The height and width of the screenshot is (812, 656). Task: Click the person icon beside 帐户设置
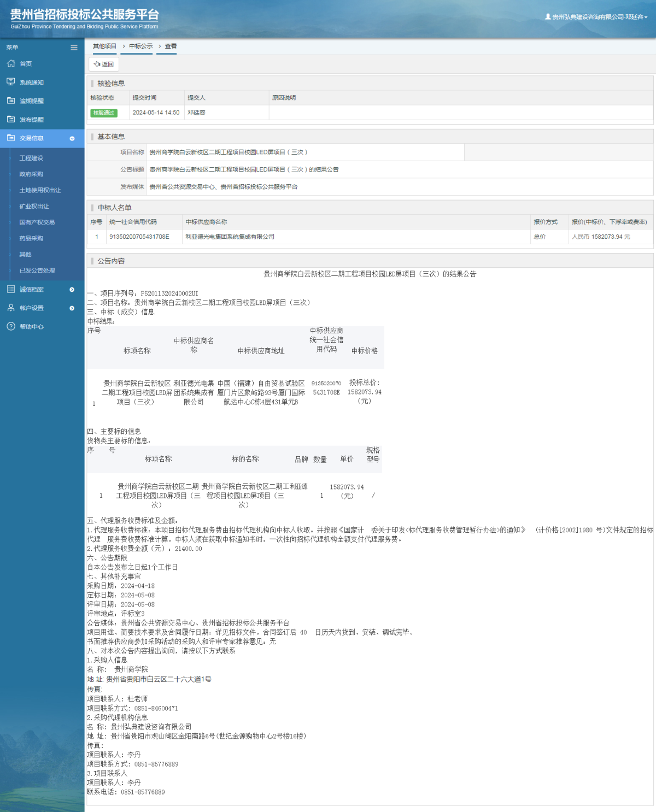[11, 308]
